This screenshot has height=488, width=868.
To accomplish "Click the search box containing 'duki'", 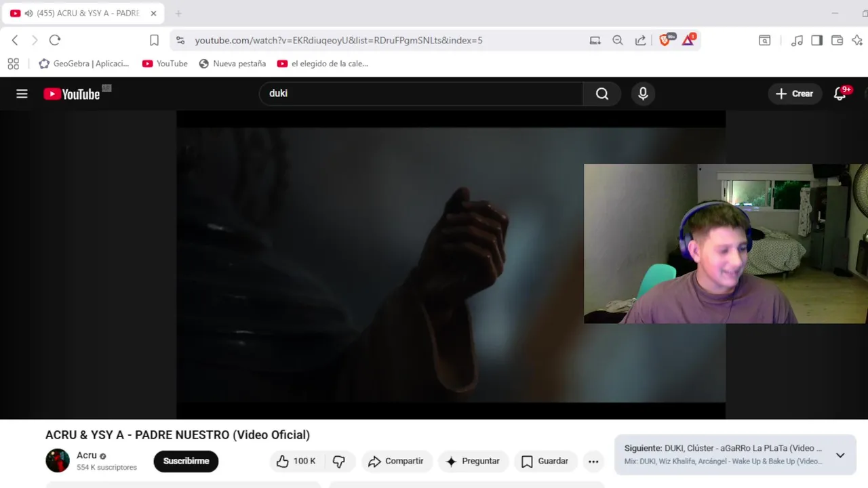I will point(420,94).
